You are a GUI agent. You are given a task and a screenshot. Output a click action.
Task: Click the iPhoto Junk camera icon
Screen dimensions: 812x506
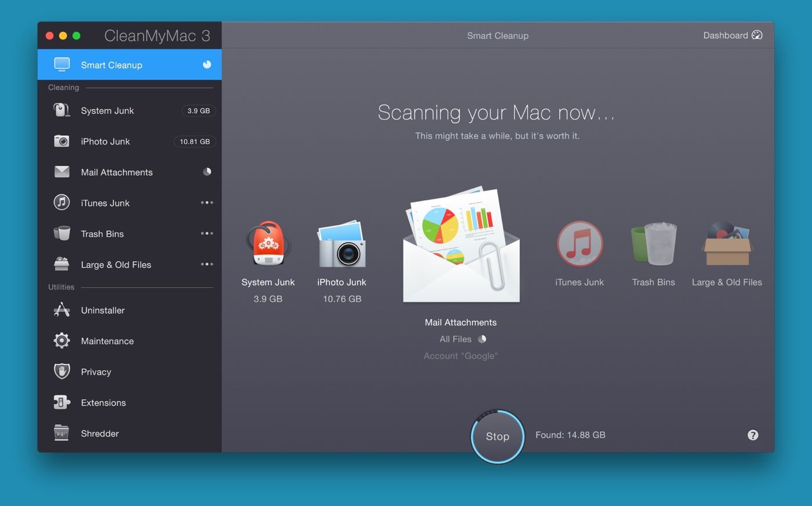tap(342, 244)
